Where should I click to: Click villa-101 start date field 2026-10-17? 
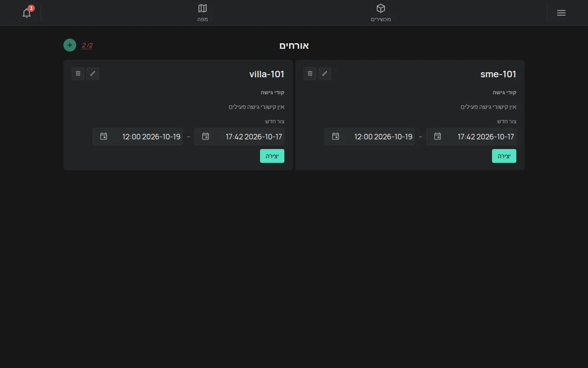pyautogui.click(x=239, y=137)
